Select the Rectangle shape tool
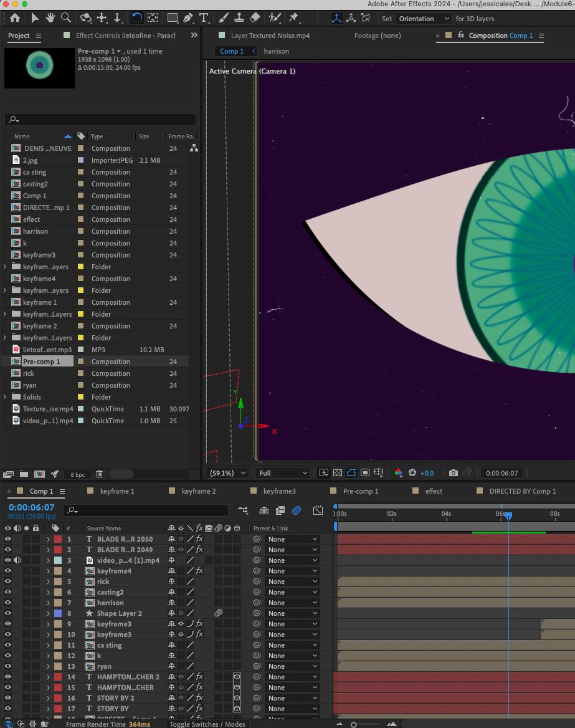Image resolution: width=575 pixels, height=728 pixels. point(173,18)
